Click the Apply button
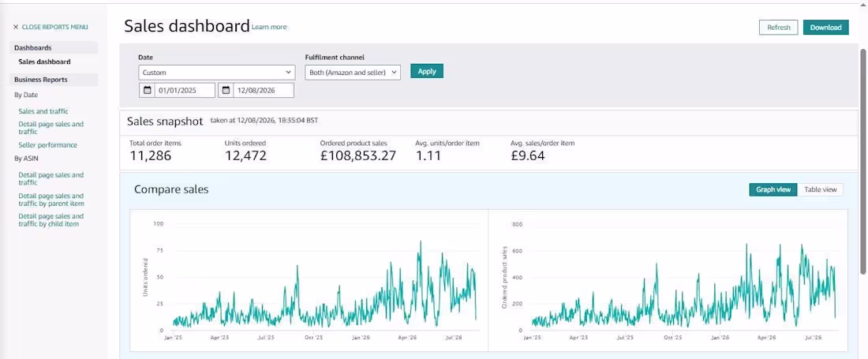 click(427, 71)
